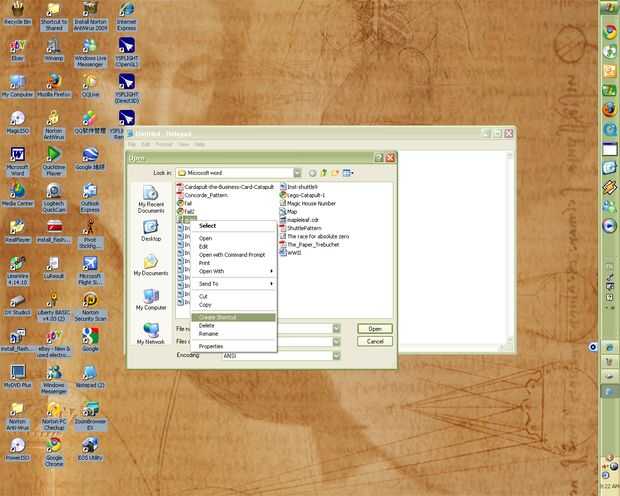Select the Microsoft Flight Simulator desktop icon
The height and width of the screenshot is (496, 620).
point(90,271)
